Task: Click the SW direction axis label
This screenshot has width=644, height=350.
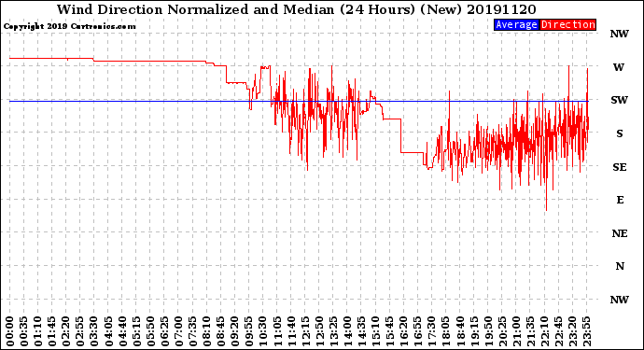Action: tap(619, 100)
